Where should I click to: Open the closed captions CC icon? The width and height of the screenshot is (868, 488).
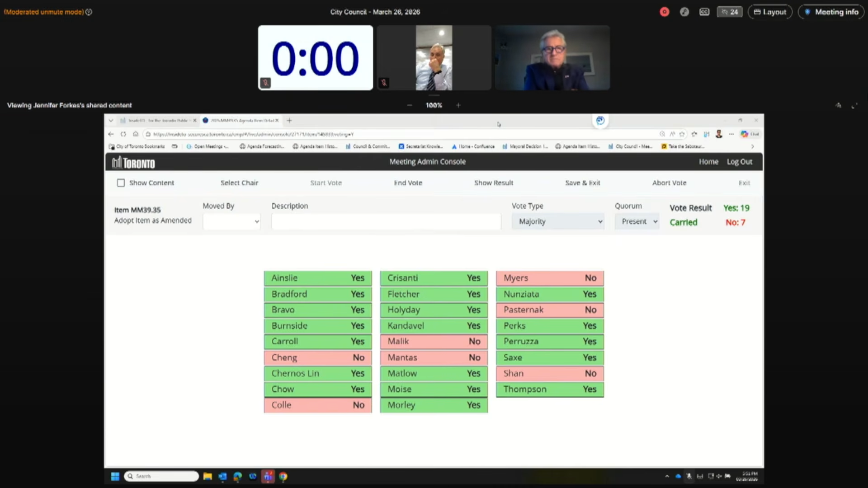coord(704,12)
